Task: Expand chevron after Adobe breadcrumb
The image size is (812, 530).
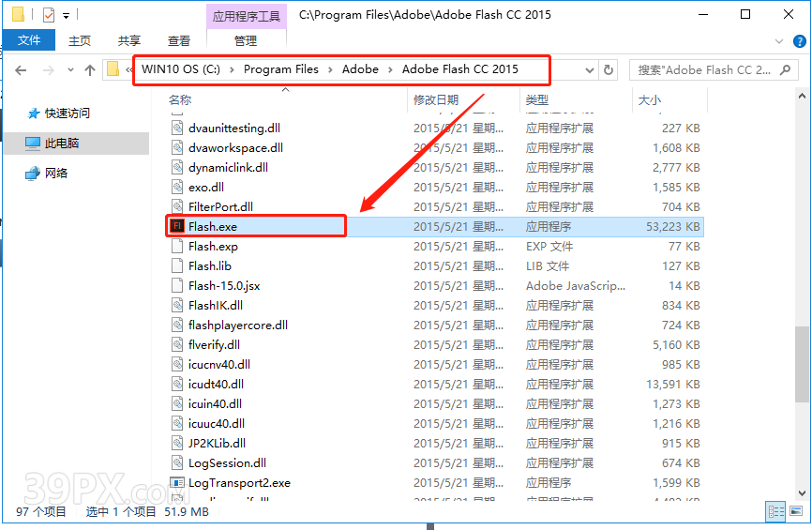Action: [390, 70]
